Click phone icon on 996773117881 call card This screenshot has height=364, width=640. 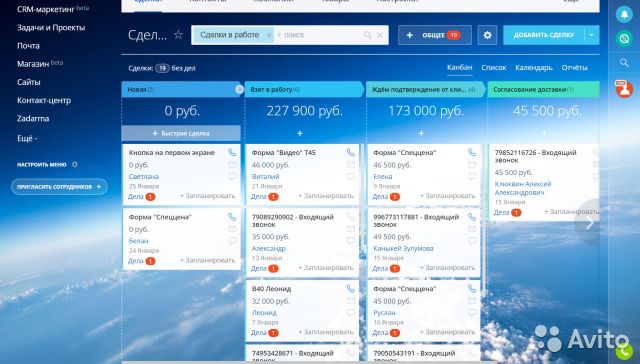(472, 217)
